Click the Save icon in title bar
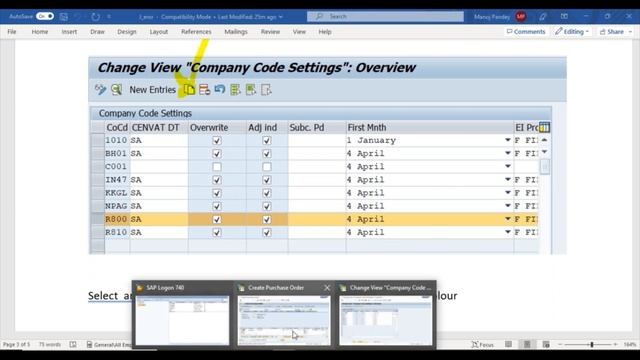This screenshot has width=640, height=360. [64, 17]
